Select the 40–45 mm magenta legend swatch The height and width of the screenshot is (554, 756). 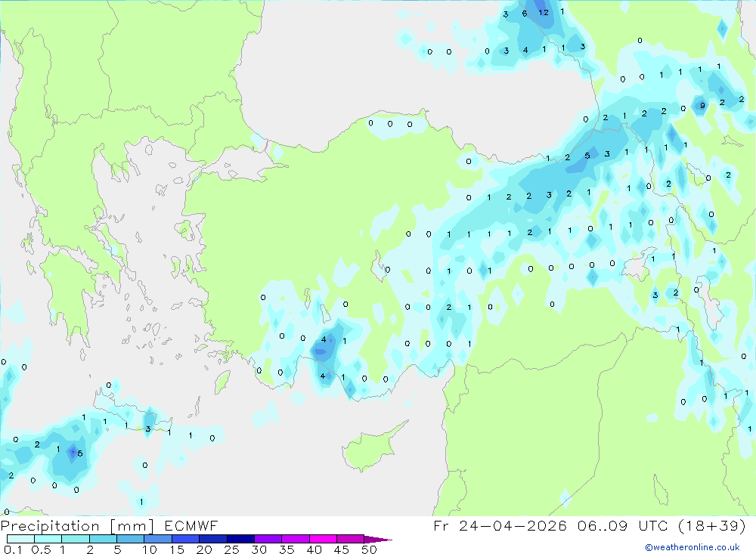(x=323, y=539)
